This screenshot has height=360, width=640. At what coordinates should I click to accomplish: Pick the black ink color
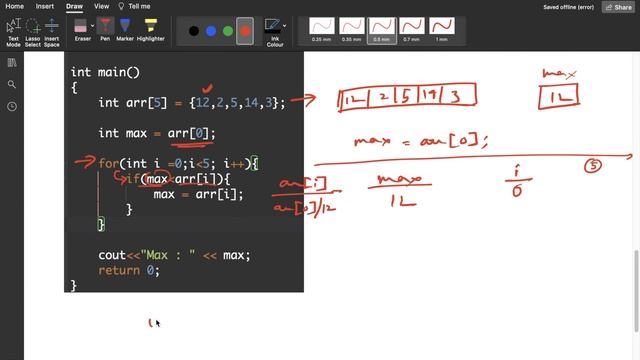point(194,31)
